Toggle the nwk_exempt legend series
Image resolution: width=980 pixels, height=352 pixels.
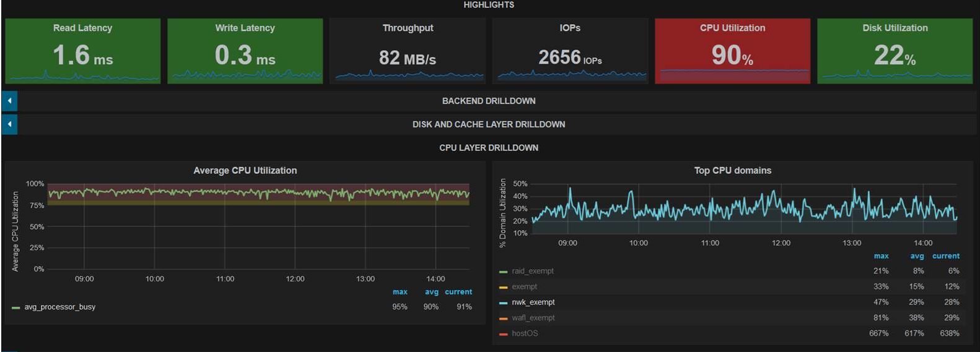click(533, 302)
